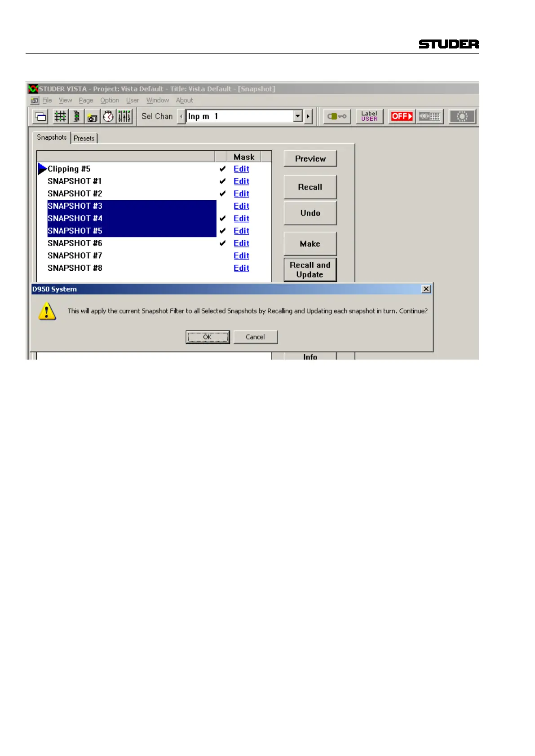Image resolution: width=535 pixels, height=756 pixels.
Task: Open the View menu
Action: (66, 100)
